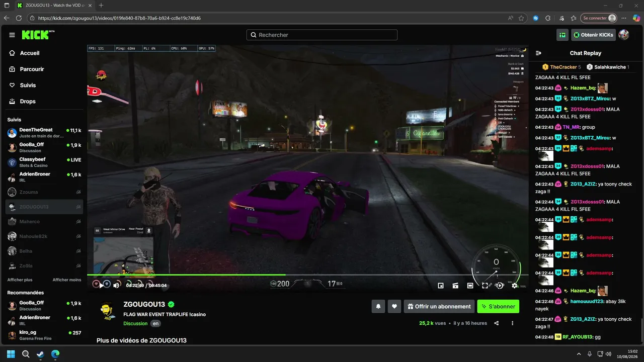This screenshot has height=362, width=644.
Task: Open Read Aloud in address bar
Action: 511,18
